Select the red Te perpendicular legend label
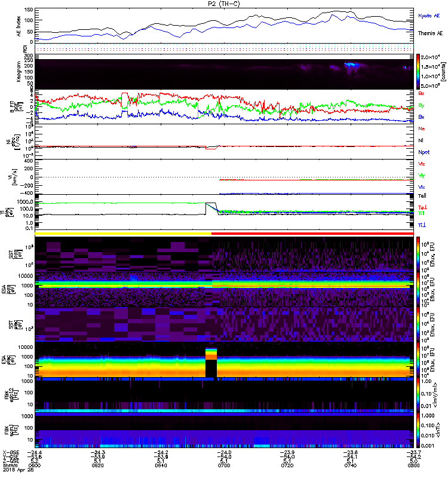448x478 pixels. point(422,207)
